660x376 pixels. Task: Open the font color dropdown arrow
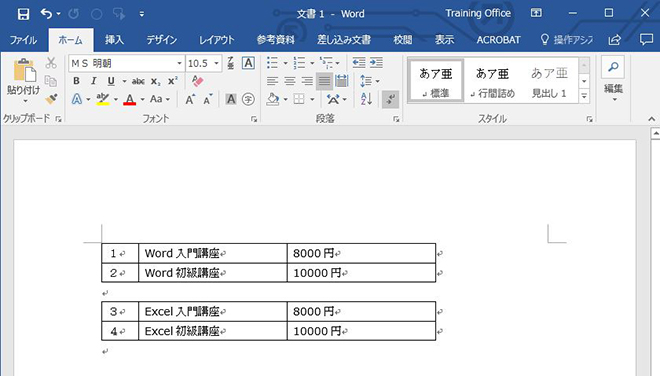click(x=142, y=100)
